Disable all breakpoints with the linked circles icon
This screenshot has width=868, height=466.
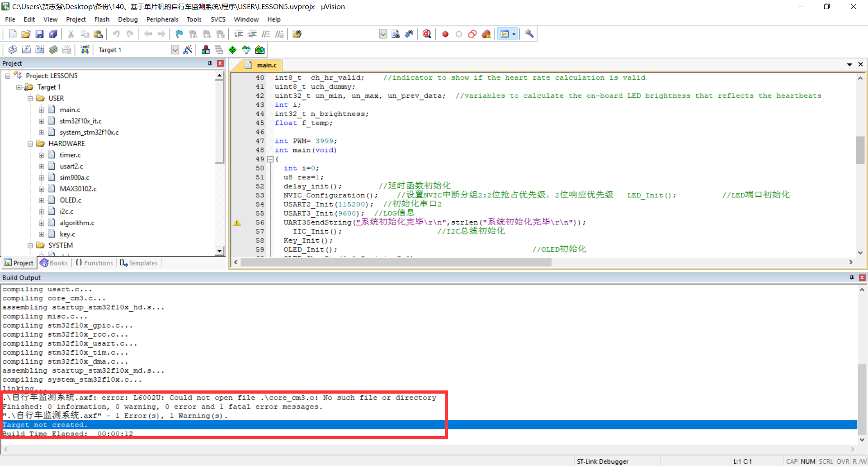(472, 34)
